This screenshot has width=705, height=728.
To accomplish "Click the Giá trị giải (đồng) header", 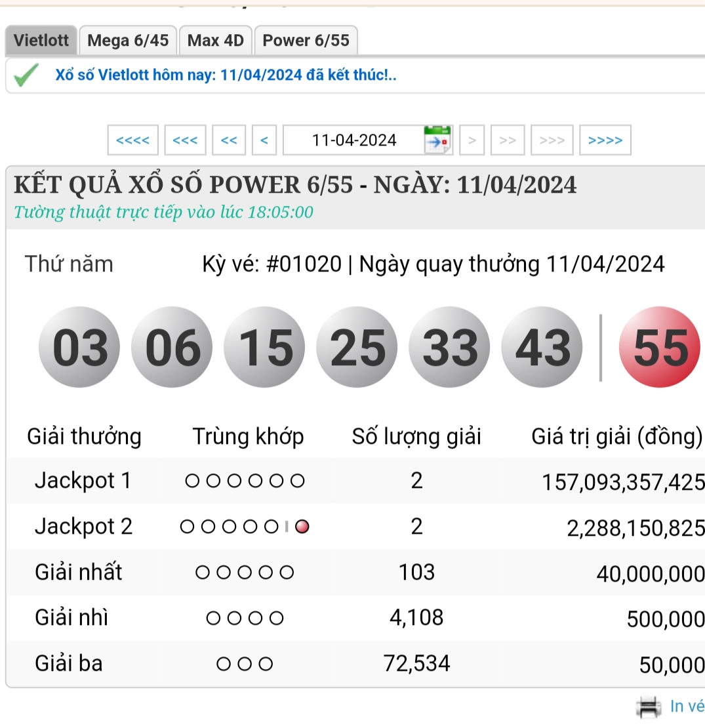I will [x=617, y=436].
